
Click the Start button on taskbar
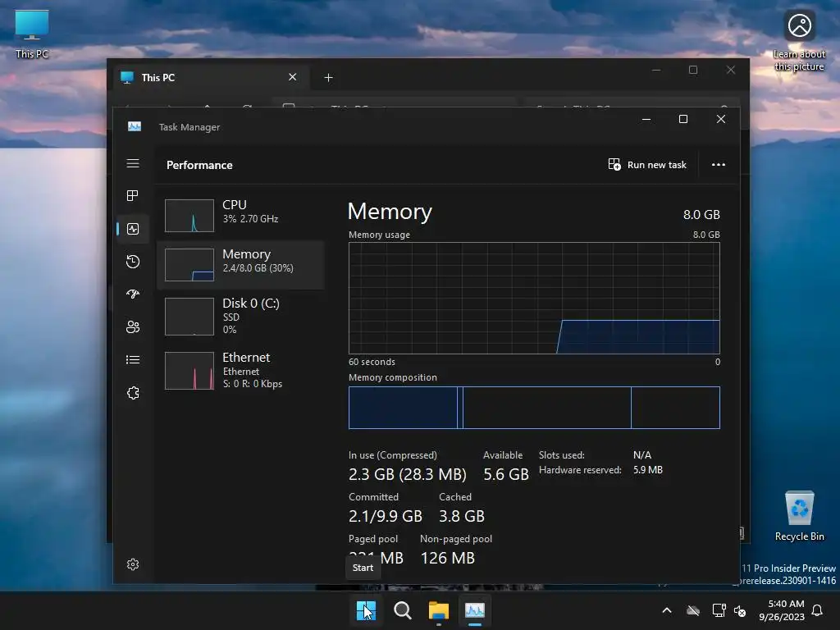pyautogui.click(x=366, y=610)
